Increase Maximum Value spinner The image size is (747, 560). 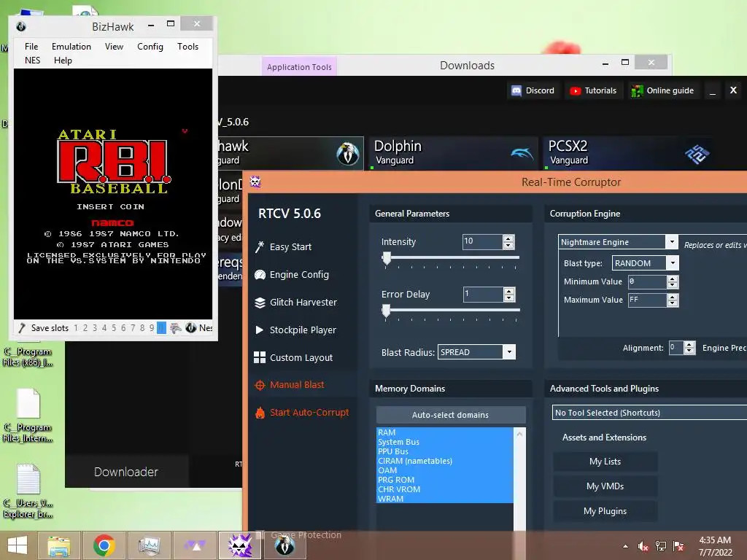pyautogui.click(x=672, y=297)
